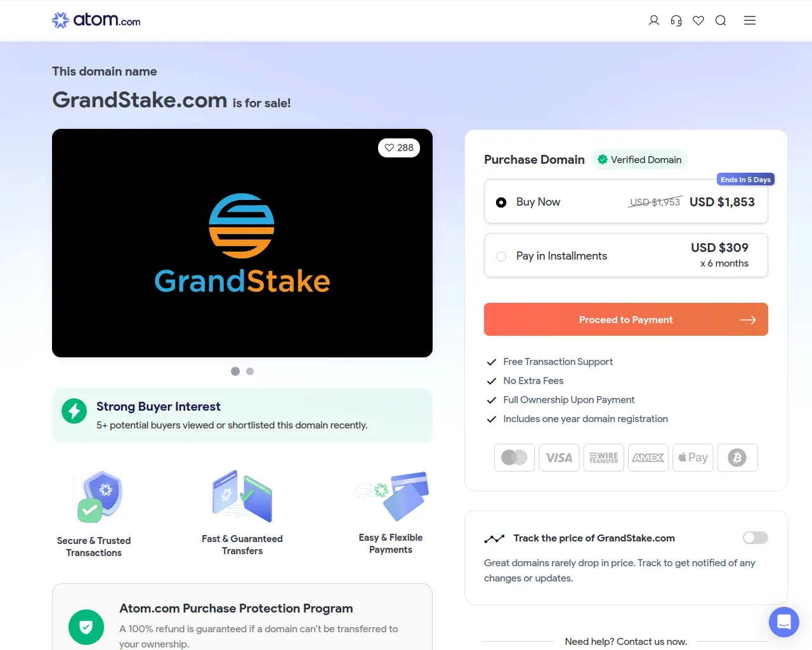Click the Wire Transfer payment icon
This screenshot has height=650, width=812.
pyautogui.click(x=604, y=458)
